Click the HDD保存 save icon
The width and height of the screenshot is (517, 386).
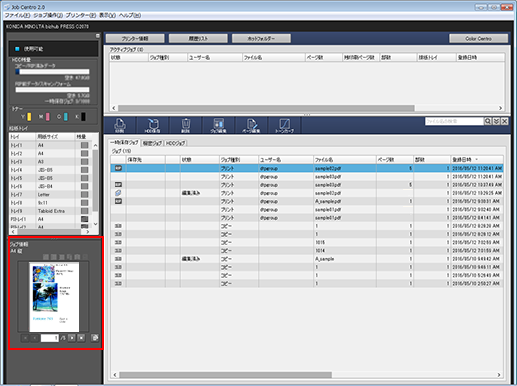pyautogui.click(x=152, y=125)
